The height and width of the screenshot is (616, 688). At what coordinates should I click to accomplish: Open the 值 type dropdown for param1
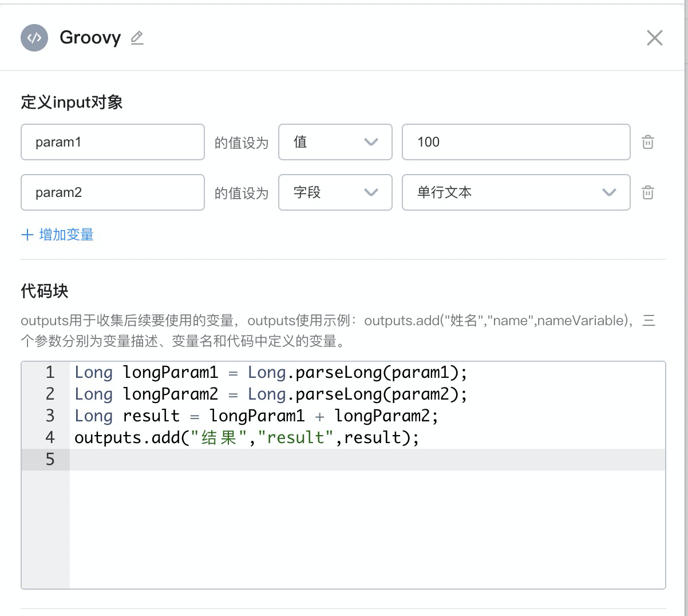[x=335, y=142]
